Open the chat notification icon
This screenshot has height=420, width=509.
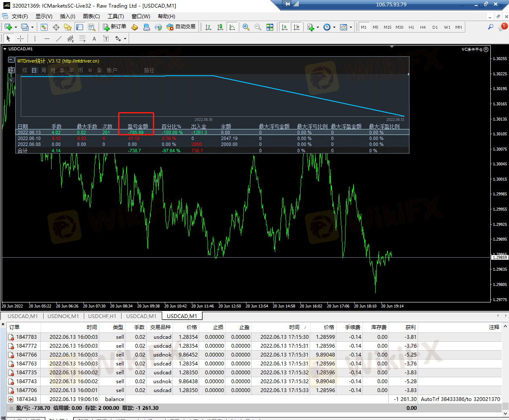(503, 27)
